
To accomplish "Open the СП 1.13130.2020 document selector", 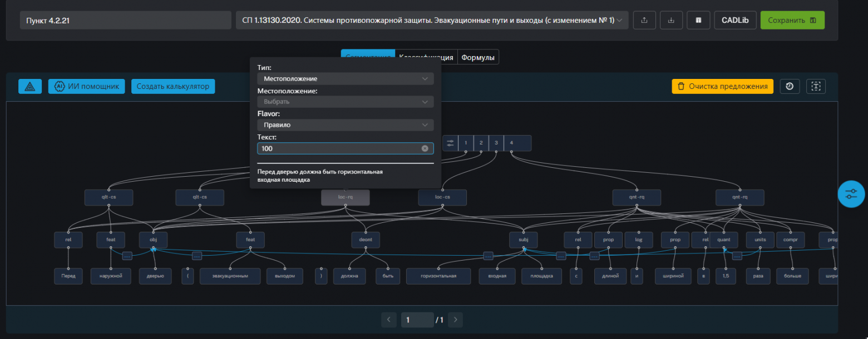I will pos(432,20).
